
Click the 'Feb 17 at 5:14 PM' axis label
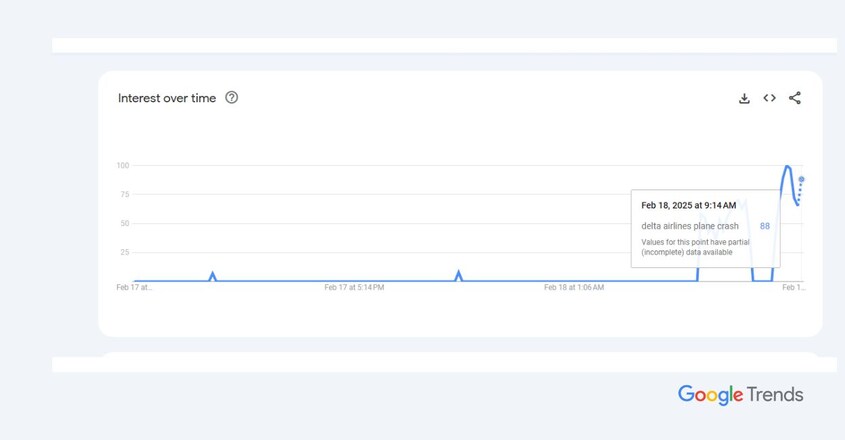tap(354, 287)
